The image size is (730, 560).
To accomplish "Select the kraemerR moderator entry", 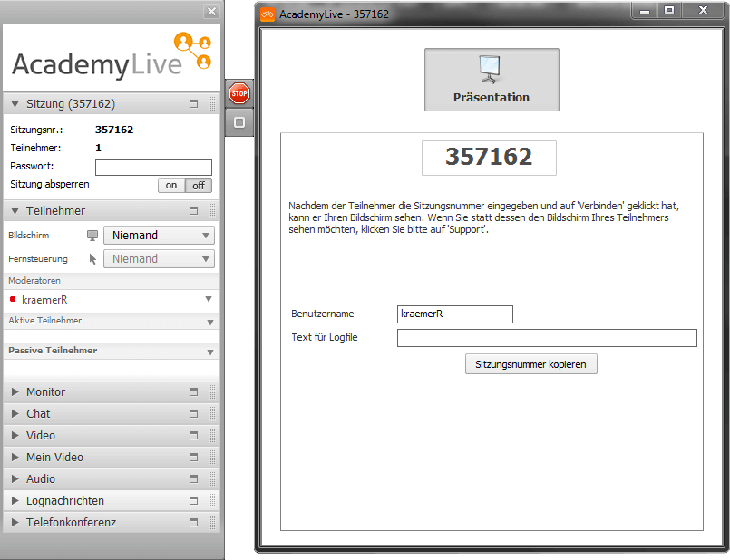I will tap(44, 300).
